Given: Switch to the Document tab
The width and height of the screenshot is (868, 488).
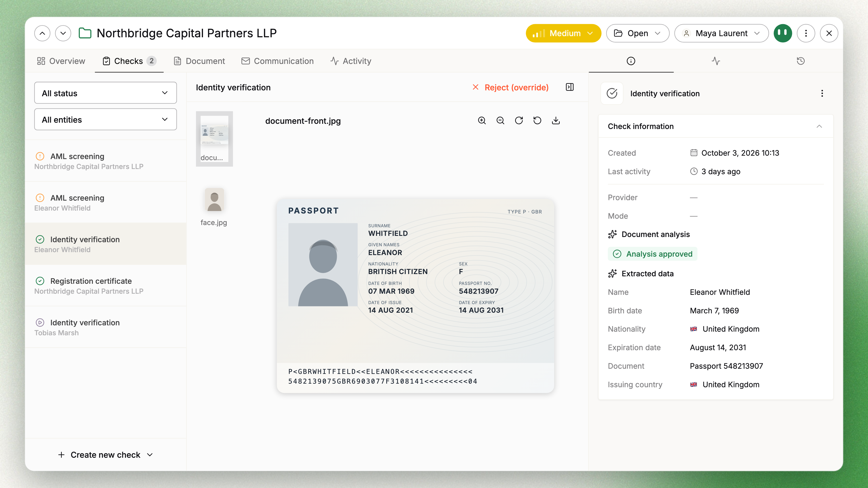Looking at the screenshot, I should 199,61.
